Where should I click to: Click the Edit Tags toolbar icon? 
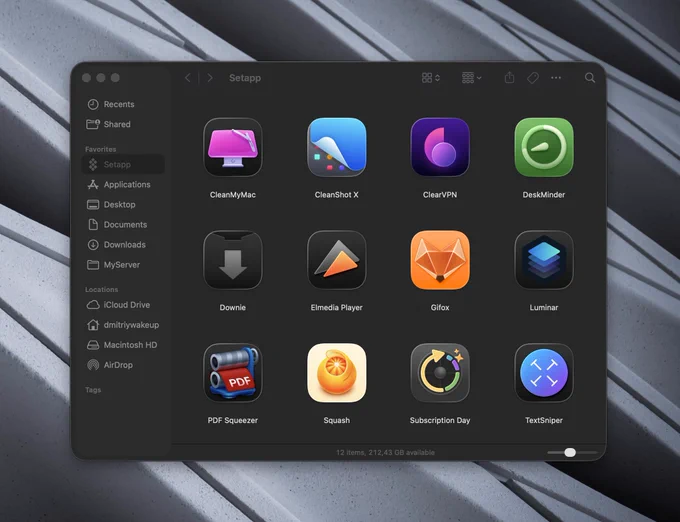pos(533,78)
